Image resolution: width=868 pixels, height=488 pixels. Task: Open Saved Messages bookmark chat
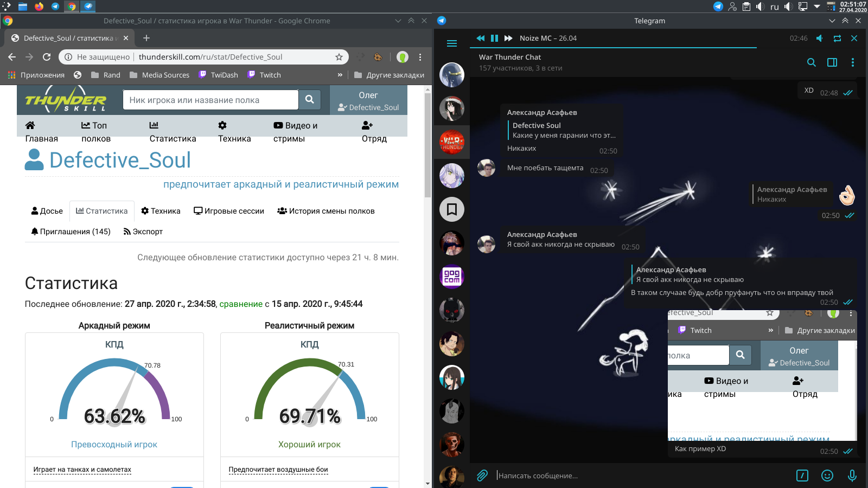click(452, 209)
